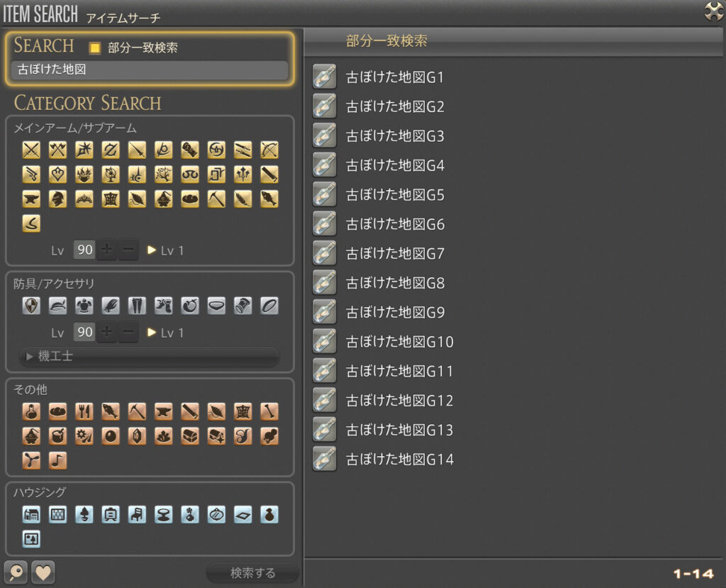Select the twin daggers arm category icon
This screenshot has width=726, height=588.
[x=242, y=150]
